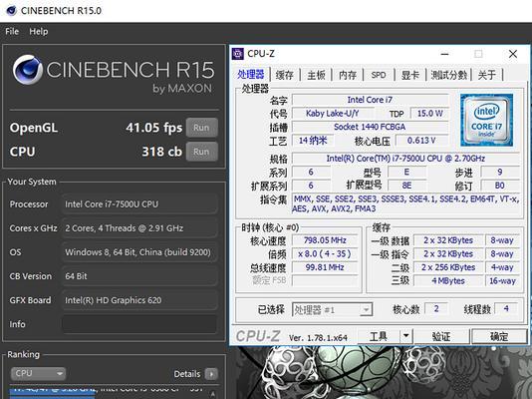Screen dimensions: 532x399
Task: Switch to the 显卡 tab in CPU-Z
Action: [409, 75]
